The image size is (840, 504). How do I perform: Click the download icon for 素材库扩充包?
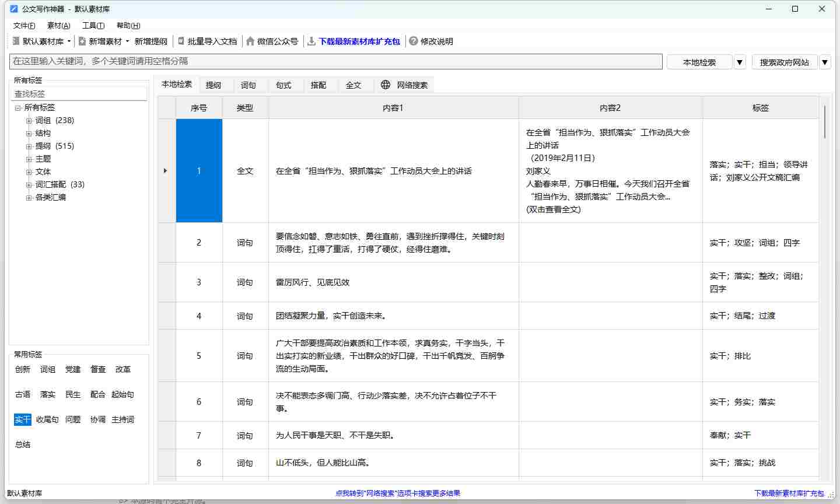click(311, 41)
